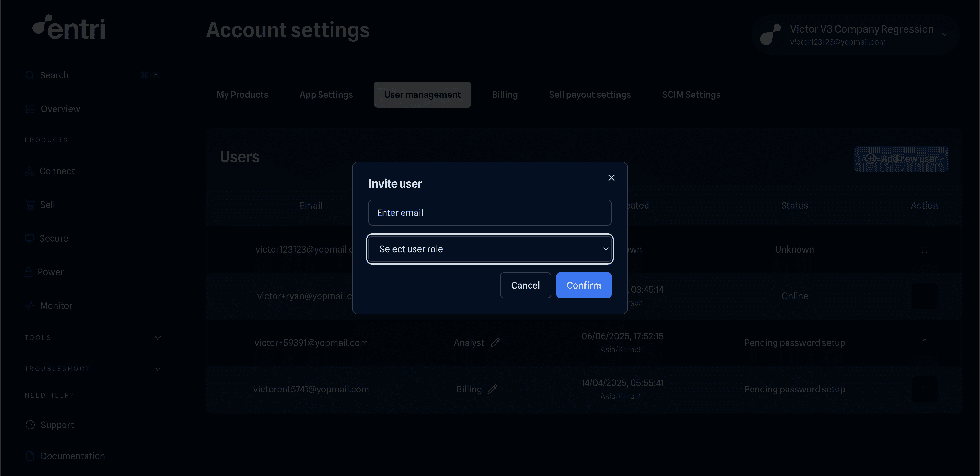Click the Support question-mark icon

pyautogui.click(x=30, y=425)
